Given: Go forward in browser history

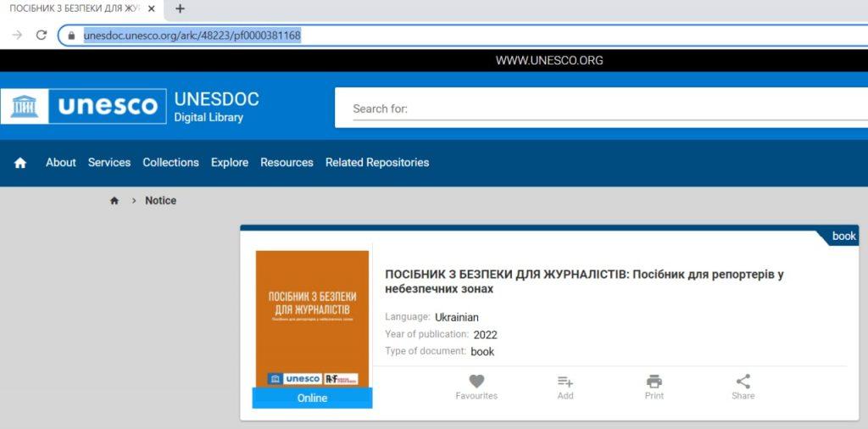Looking at the screenshot, I should (x=17, y=36).
